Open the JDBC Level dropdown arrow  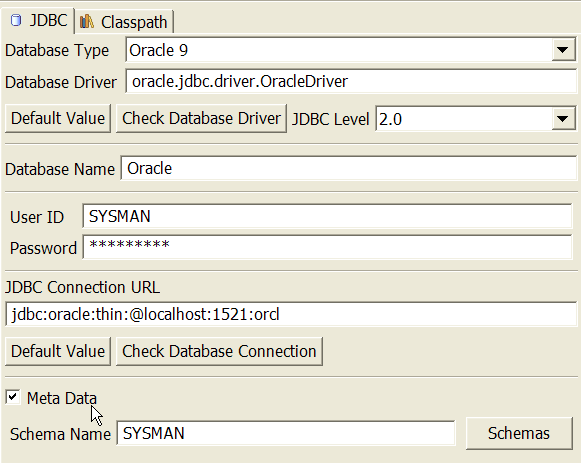tap(562, 119)
